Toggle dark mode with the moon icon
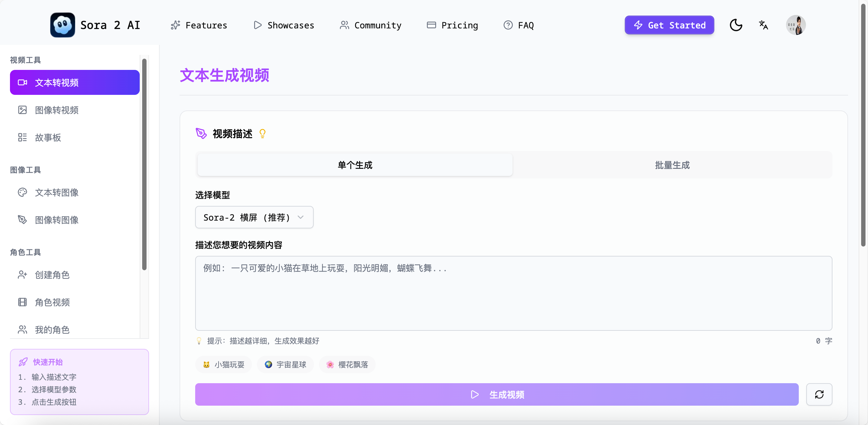 (736, 25)
